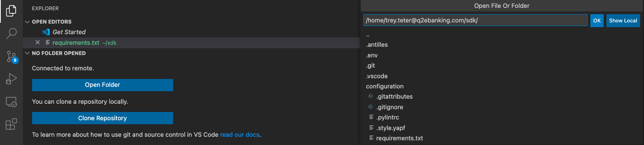Follow the 'read our docs' link
The width and height of the screenshot is (644, 145).
coord(240,134)
